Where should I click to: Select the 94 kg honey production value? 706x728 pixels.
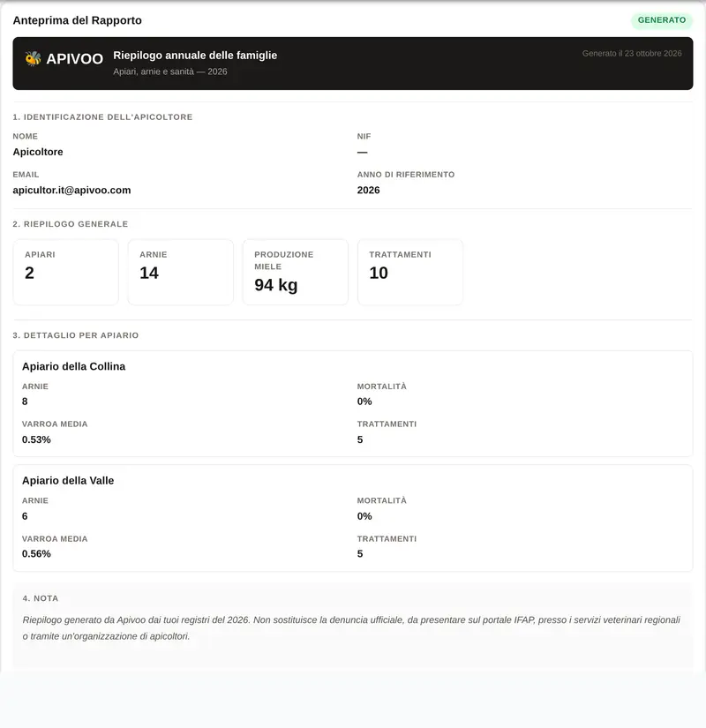pos(276,285)
